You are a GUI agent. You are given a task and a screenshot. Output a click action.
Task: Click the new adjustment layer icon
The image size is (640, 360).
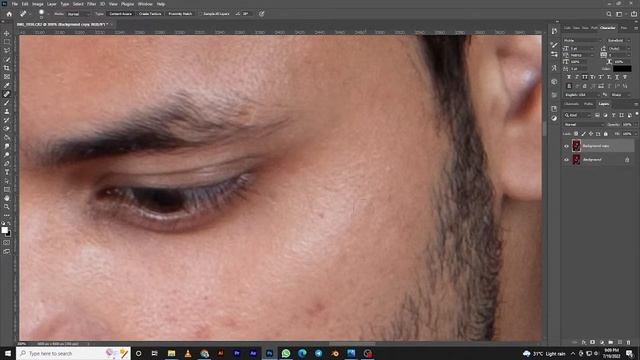pos(602,342)
